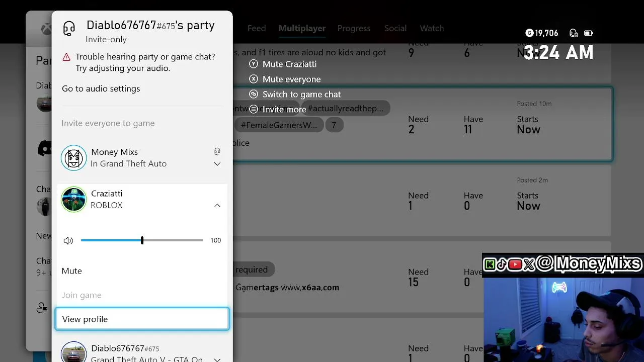Collapse Craziatti options chevron
This screenshot has width=644, height=362.
click(217, 205)
